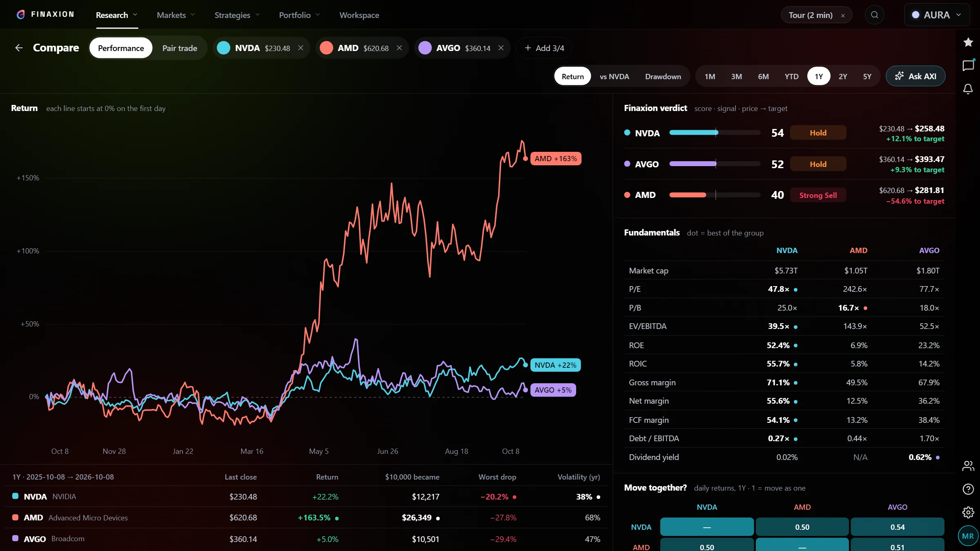The height and width of the screenshot is (551, 980).
Task: Open the help question mark icon
Action: (968, 489)
